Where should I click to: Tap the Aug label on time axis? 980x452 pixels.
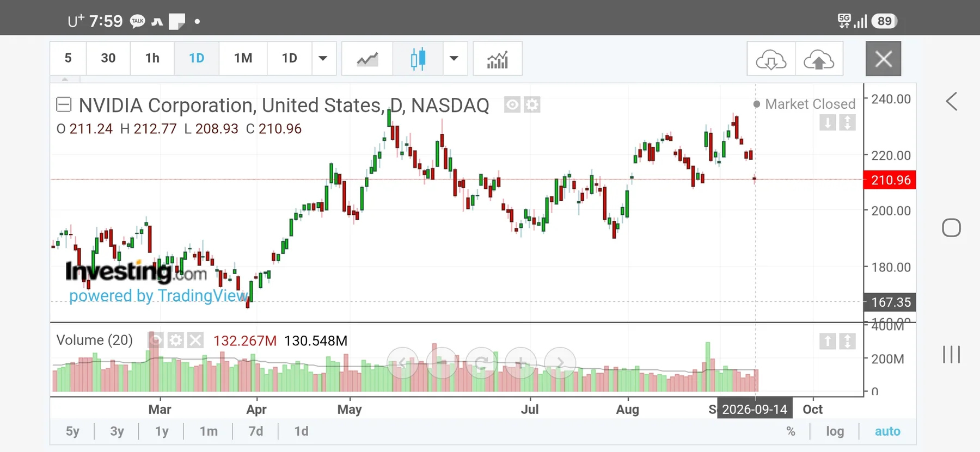628,410
